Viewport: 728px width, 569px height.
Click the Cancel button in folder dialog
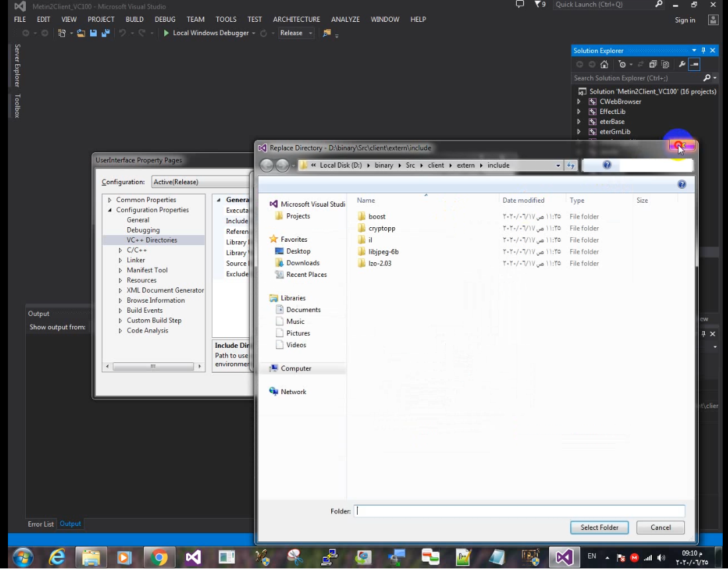(660, 528)
